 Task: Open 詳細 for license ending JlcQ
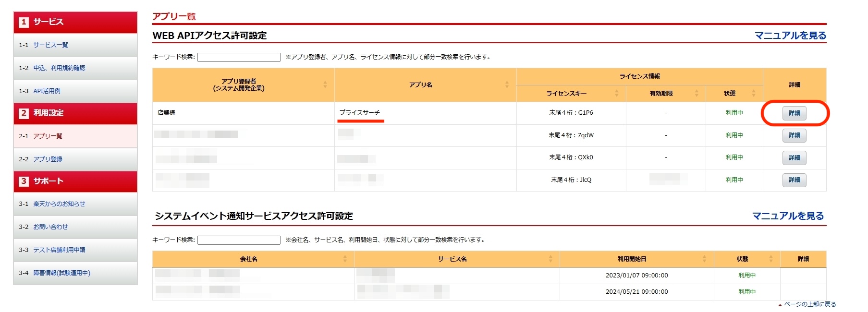pos(794,180)
